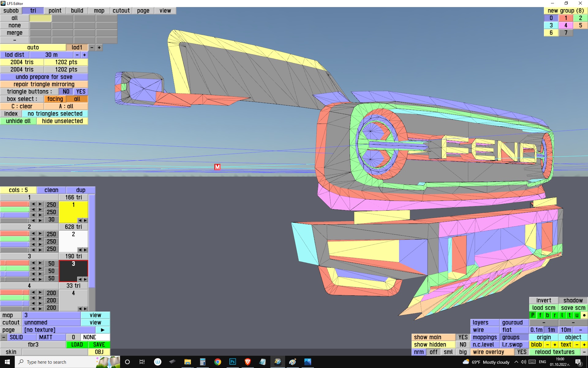Click plus button next to blob
The height and width of the screenshot is (368, 588).
[555, 344]
